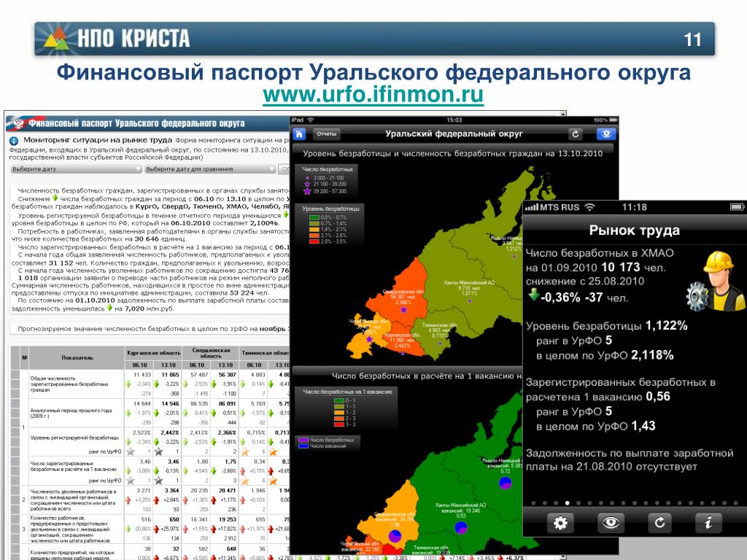Click the 30 646 единиц value in summary text

coord(160,238)
